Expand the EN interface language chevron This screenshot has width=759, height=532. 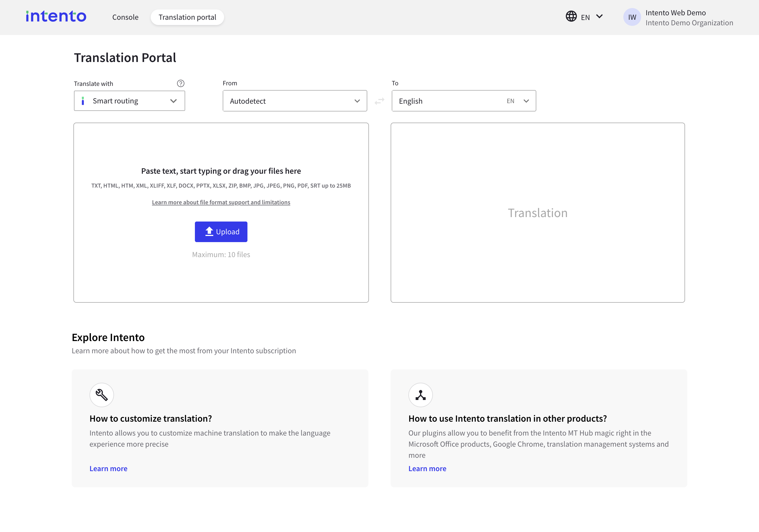click(x=599, y=16)
